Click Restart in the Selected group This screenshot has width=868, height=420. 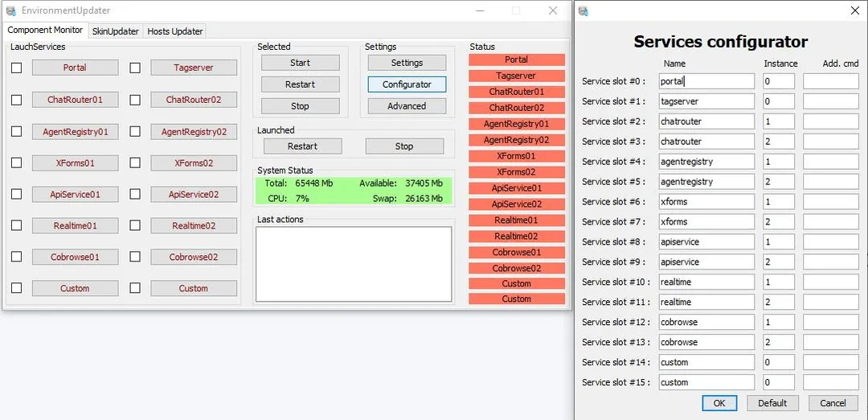coord(300,84)
